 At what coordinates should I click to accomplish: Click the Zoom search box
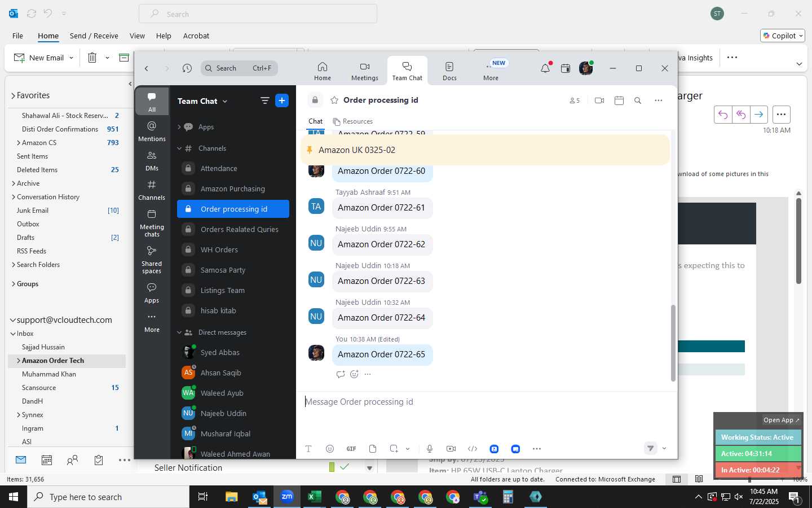(239, 68)
